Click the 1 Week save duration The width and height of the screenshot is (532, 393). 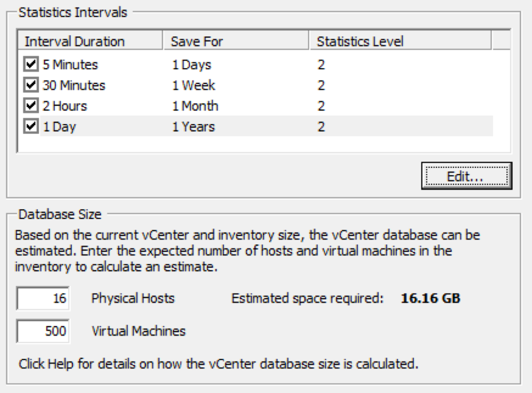(194, 85)
